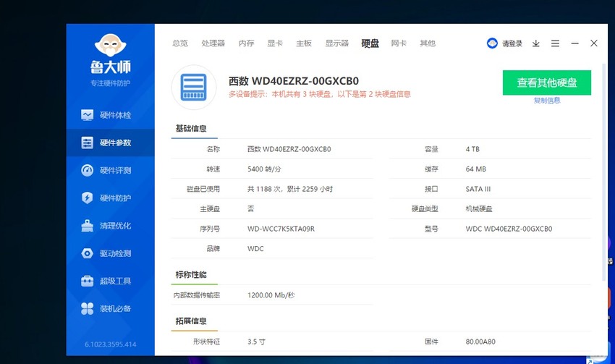Screen dimensions: 615x364
Task: Minimize the 鲁大师 window
Action: click(x=574, y=43)
